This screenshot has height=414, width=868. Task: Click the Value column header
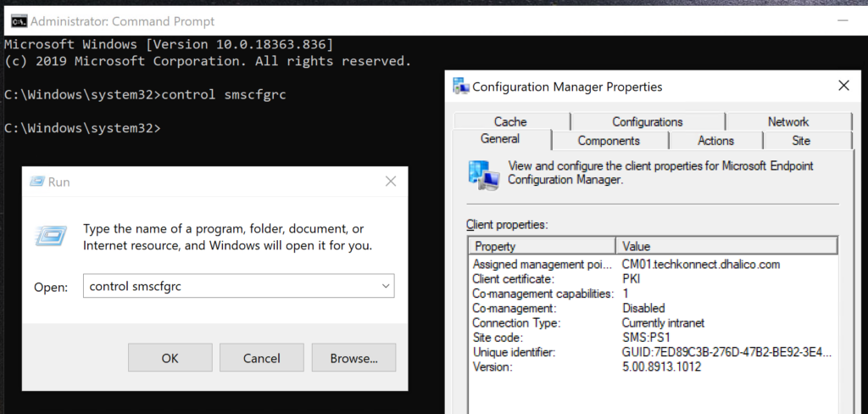pos(726,246)
